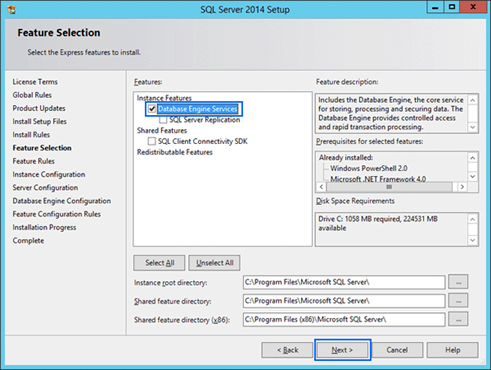Click the SQL Server setup title bar icon

(x=12, y=10)
